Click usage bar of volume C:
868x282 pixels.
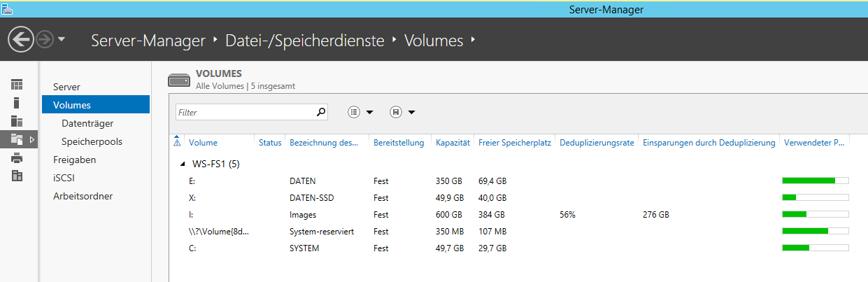[816, 248]
